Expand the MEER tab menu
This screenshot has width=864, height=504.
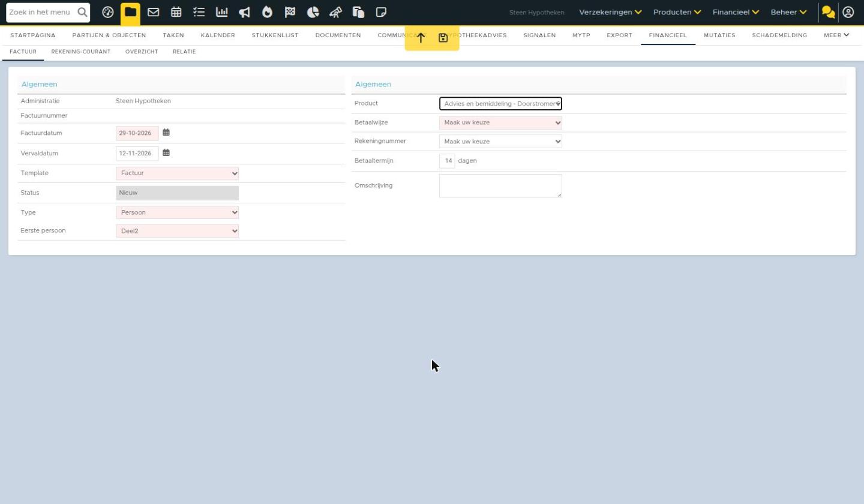click(836, 35)
